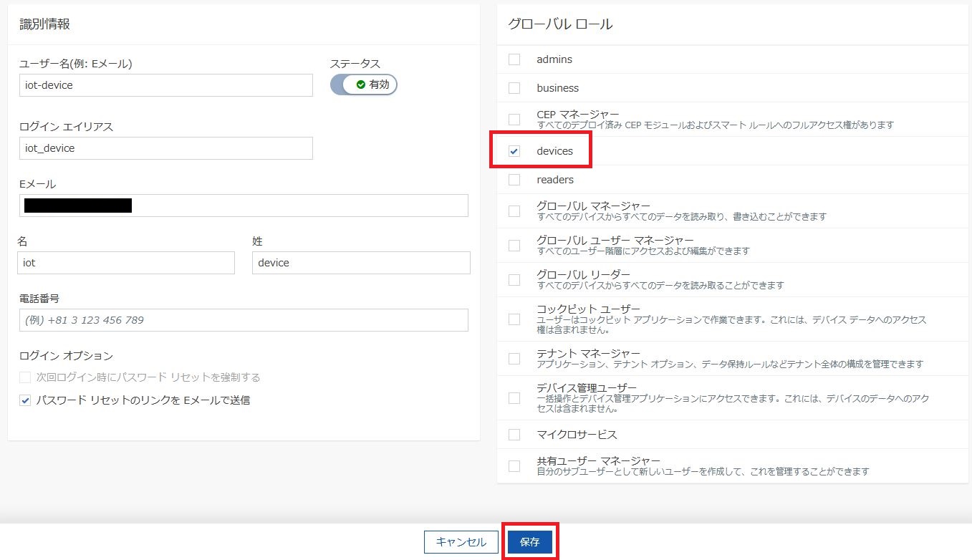Image resolution: width=972 pixels, height=560 pixels.
Task: Click the ユーザー名 input field
Action: (165, 85)
